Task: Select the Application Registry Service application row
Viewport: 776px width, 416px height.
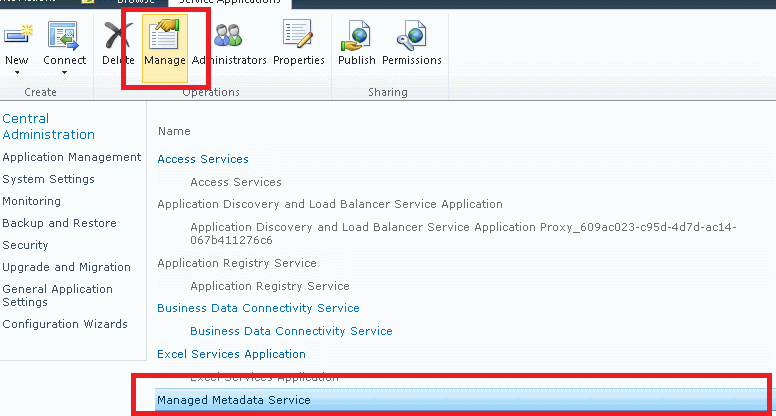Action: (x=237, y=263)
